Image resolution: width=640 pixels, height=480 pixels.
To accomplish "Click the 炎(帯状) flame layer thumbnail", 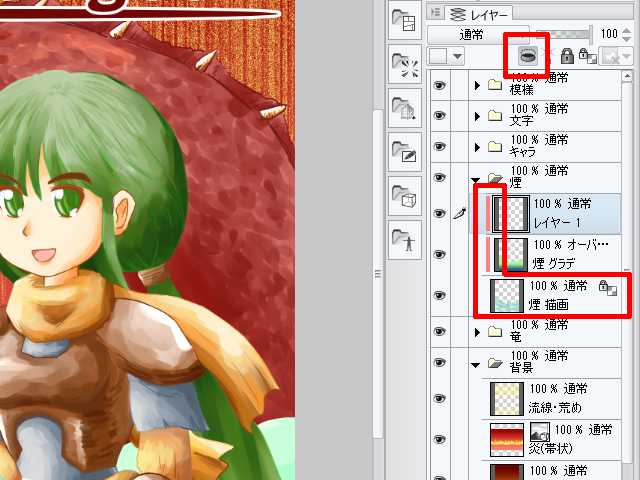I will [x=507, y=439].
